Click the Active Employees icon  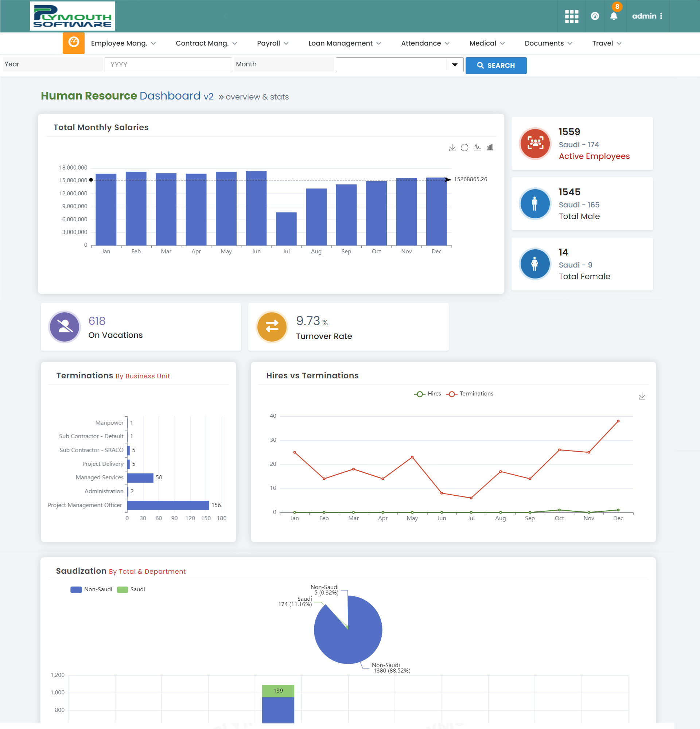[x=534, y=143]
